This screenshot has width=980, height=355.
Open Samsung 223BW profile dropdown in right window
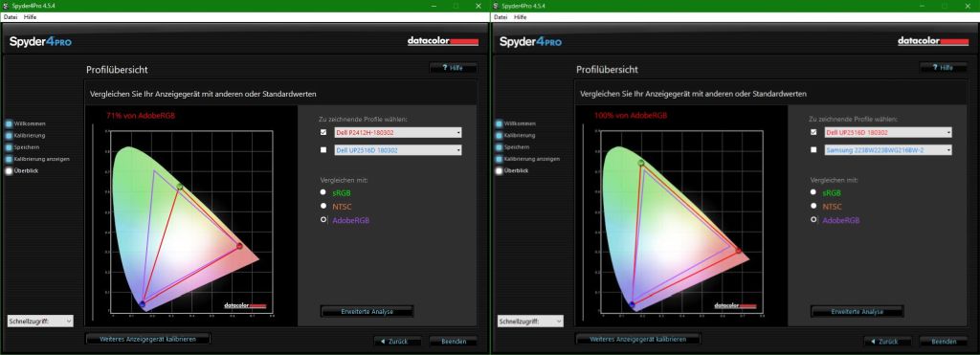tap(888, 150)
